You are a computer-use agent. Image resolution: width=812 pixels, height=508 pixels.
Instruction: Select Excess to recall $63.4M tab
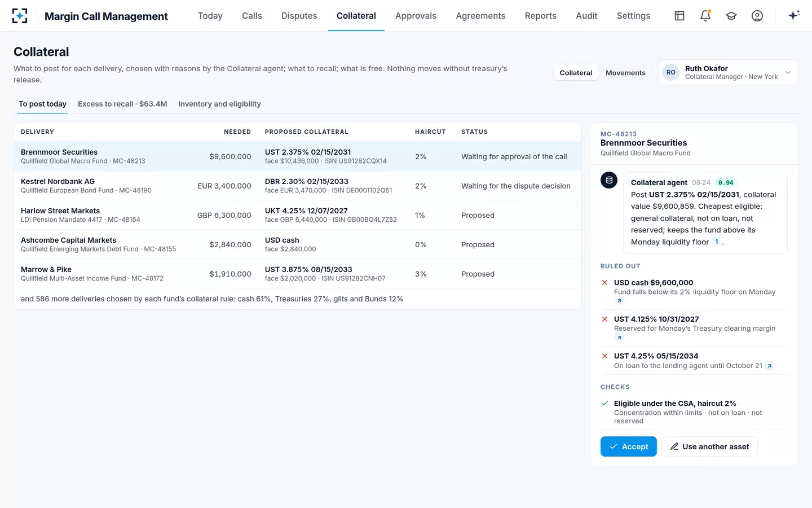(x=122, y=104)
